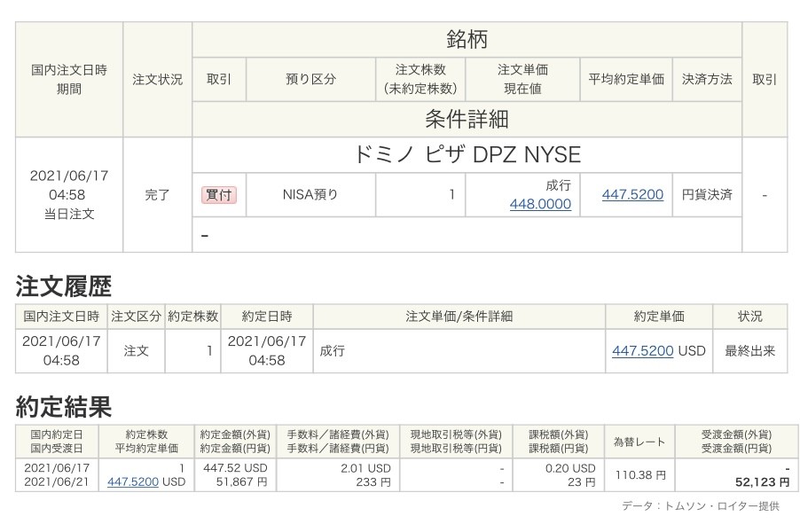Select the 2.01 USD fee value
This screenshot has height=532, width=800.
click(x=365, y=468)
